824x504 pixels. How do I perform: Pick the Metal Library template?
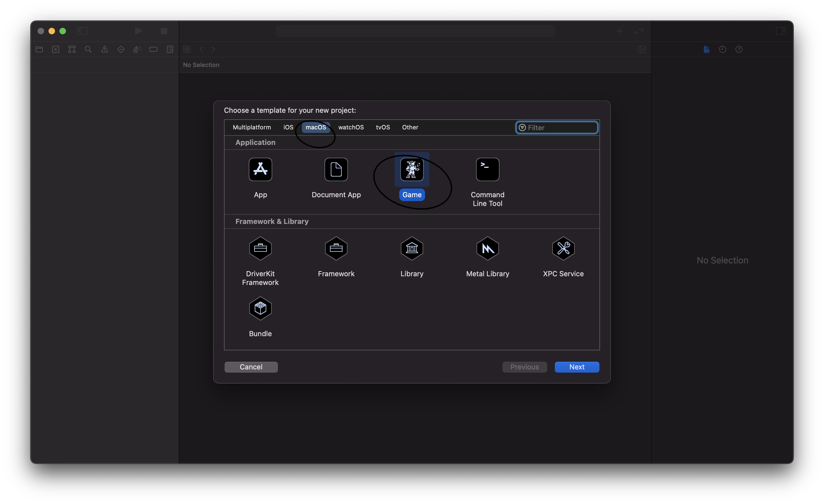(487, 248)
